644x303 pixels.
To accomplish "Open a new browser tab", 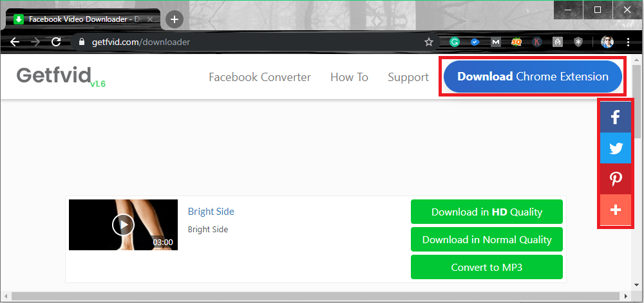I will (x=174, y=19).
